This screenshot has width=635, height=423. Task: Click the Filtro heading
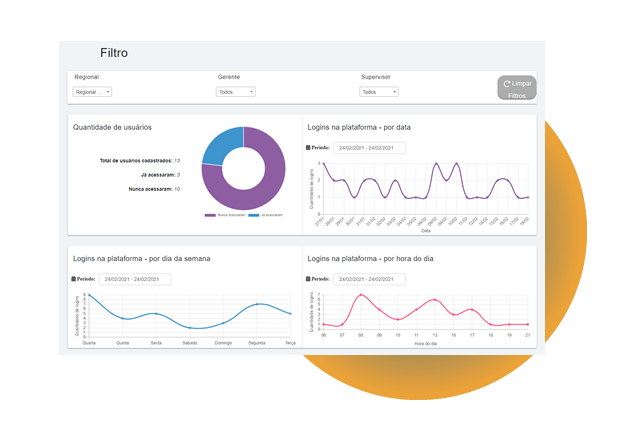click(x=114, y=53)
